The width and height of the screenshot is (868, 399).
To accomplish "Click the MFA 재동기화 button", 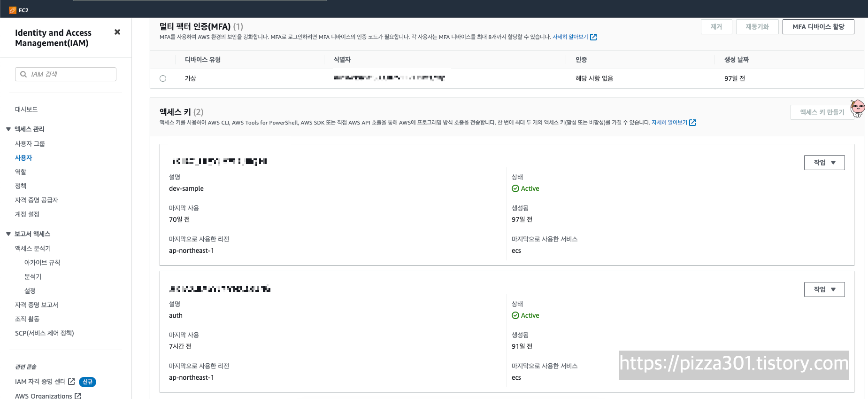I will (757, 27).
